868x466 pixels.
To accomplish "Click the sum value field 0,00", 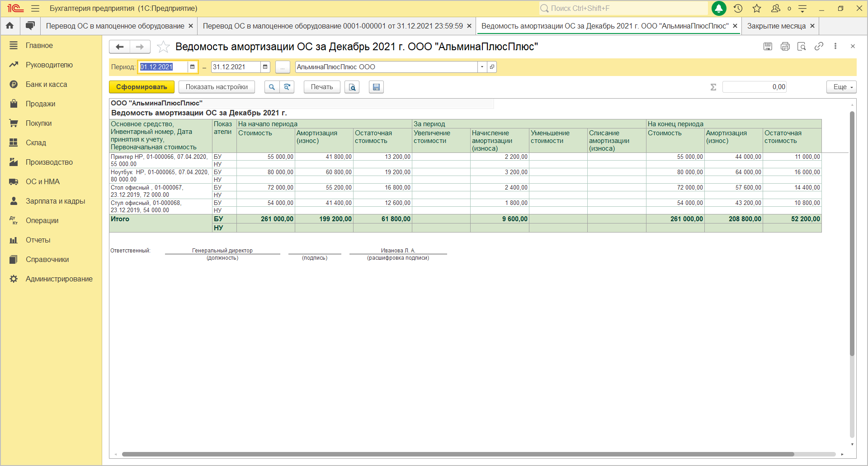I will (754, 87).
